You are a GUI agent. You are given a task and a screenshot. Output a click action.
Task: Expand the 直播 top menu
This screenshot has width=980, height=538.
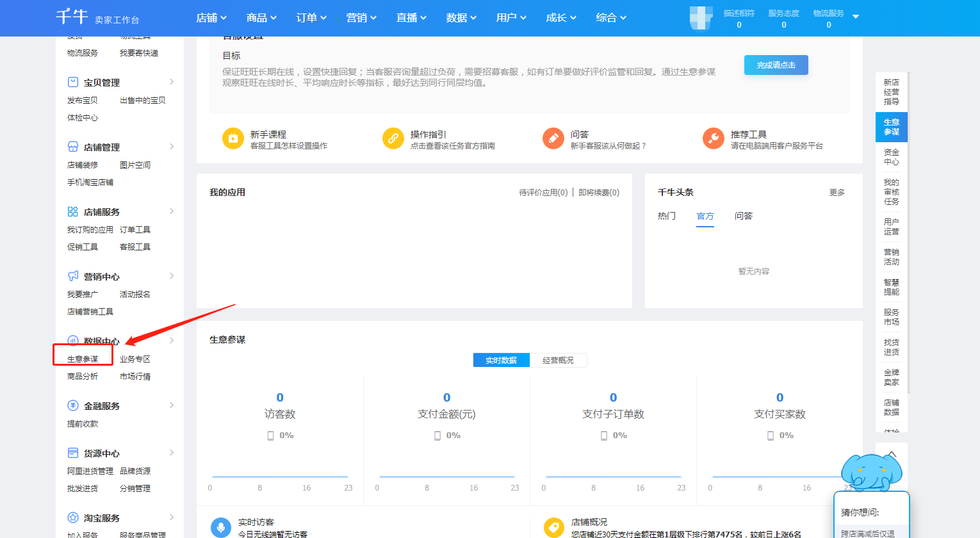pyautogui.click(x=411, y=18)
